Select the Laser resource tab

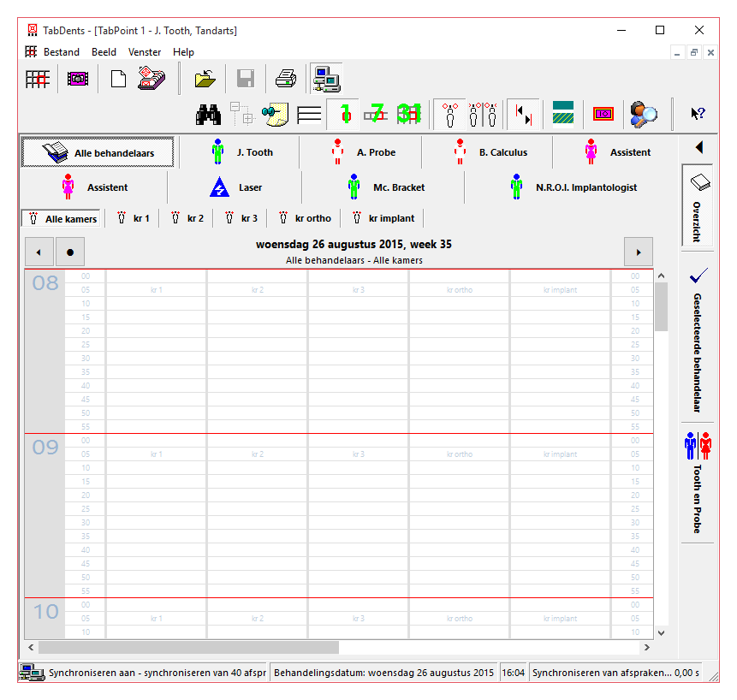point(235,187)
